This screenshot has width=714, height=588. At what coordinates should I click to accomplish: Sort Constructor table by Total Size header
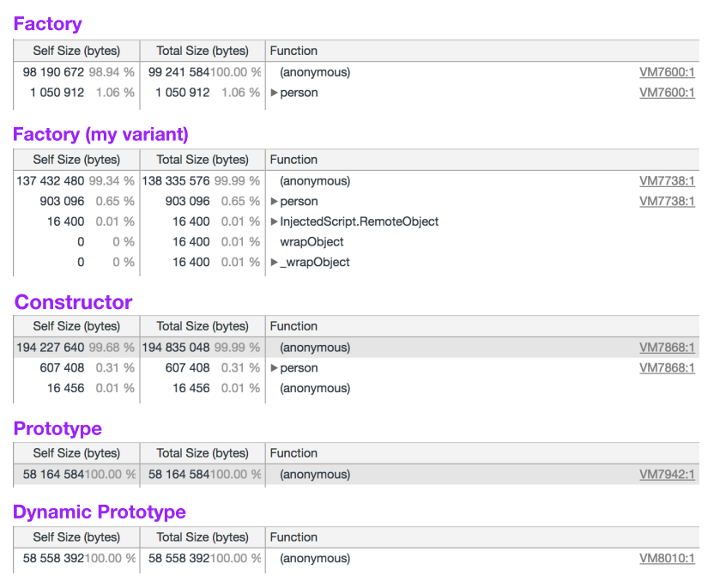click(203, 326)
